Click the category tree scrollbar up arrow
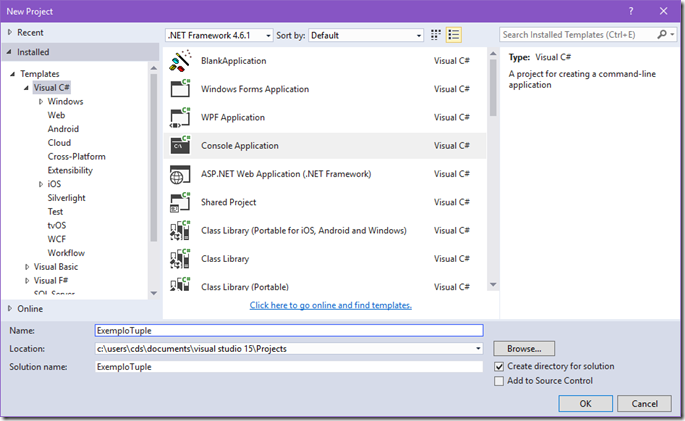Viewport: 685px width, 421px height. (153, 68)
